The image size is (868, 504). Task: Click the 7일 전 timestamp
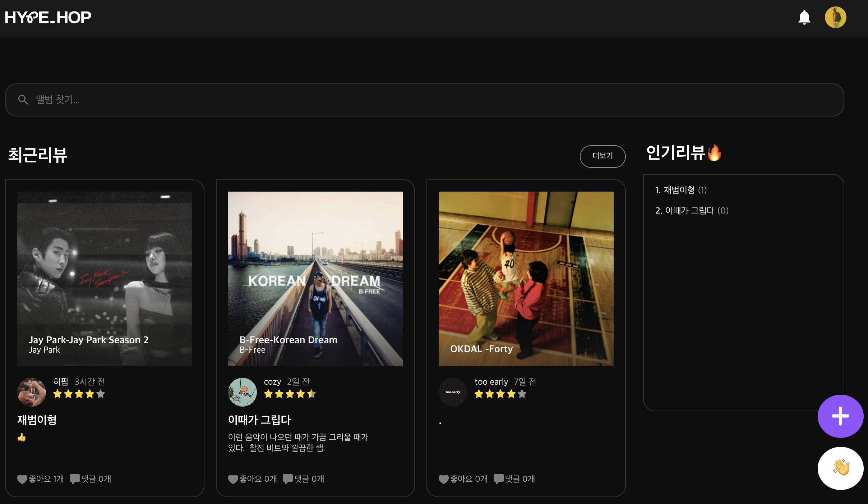pyautogui.click(x=525, y=381)
